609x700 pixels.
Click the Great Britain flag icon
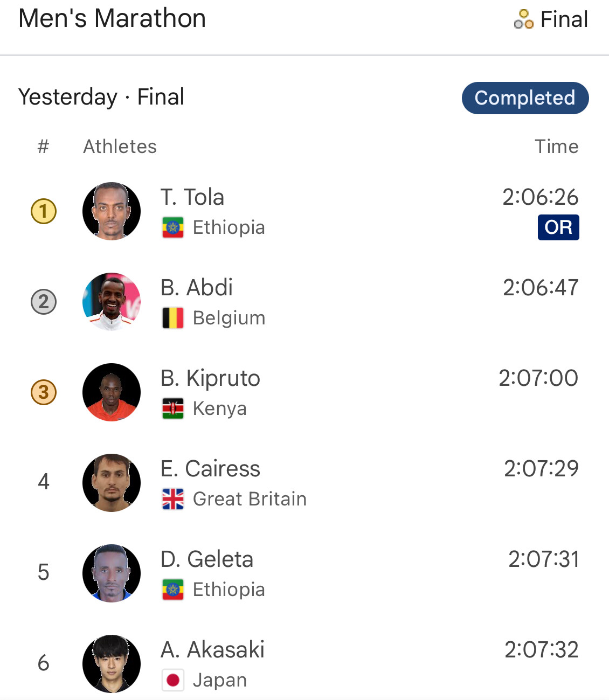[172, 499]
